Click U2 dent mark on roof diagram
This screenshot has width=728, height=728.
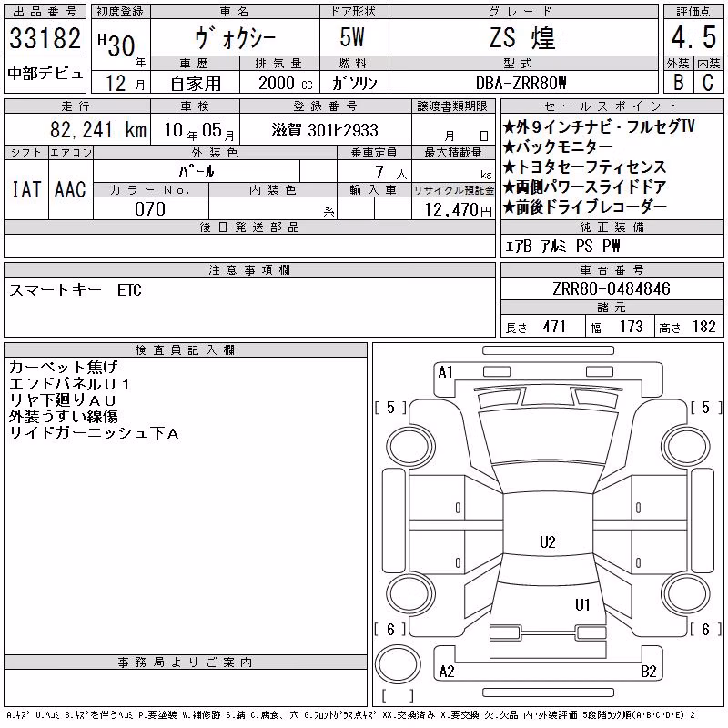548,542
